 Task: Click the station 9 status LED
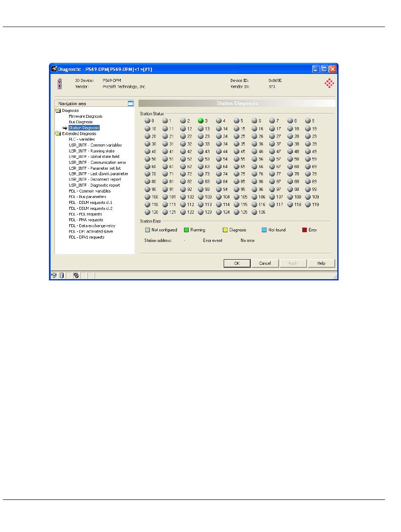pos(308,121)
